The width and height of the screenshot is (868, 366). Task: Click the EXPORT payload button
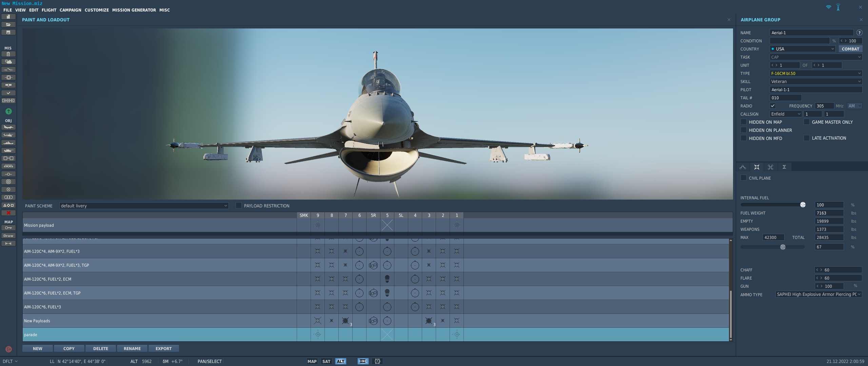coord(163,348)
